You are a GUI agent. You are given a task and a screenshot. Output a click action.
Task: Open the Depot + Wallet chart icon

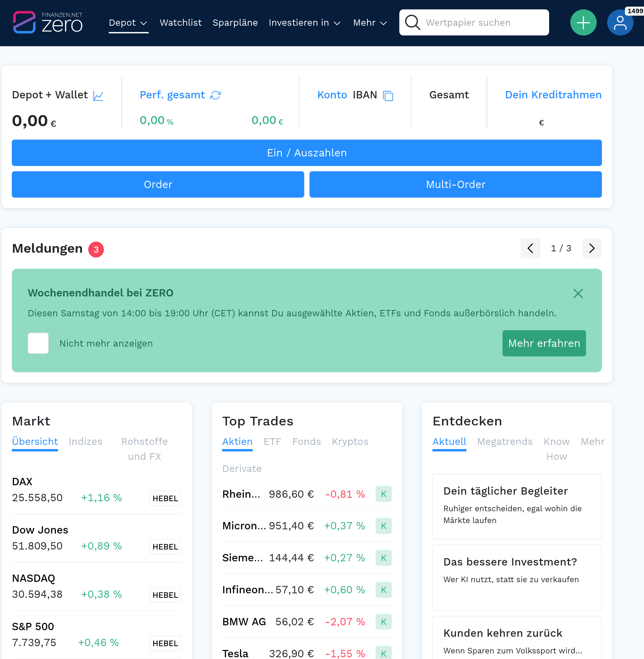(98, 96)
